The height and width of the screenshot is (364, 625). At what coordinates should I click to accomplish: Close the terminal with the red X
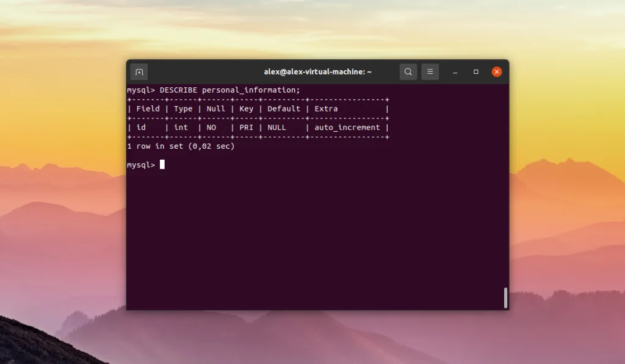496,71
